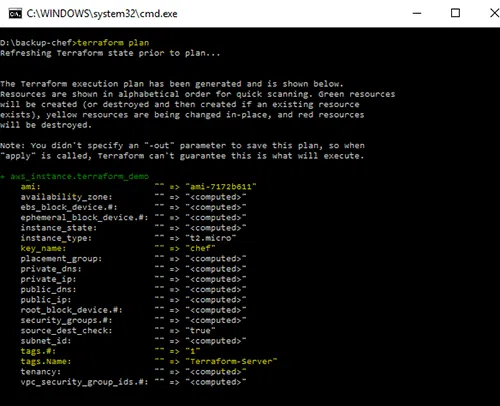
Task: Click the D:\backup-chef prompt path
Action: [x=36, y=43]
